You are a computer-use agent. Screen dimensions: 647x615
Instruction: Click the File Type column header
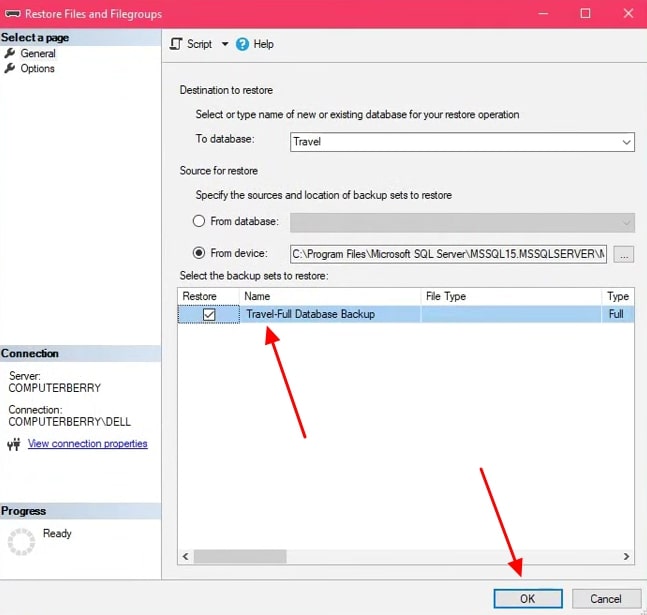tap(511, 296)
